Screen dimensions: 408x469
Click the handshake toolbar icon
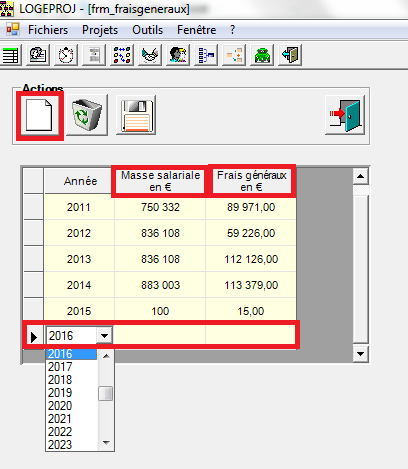tap(150, 55)
